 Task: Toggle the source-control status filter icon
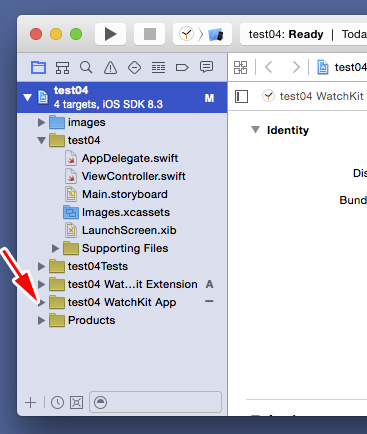pyautogui.click(x=76, y=403)
